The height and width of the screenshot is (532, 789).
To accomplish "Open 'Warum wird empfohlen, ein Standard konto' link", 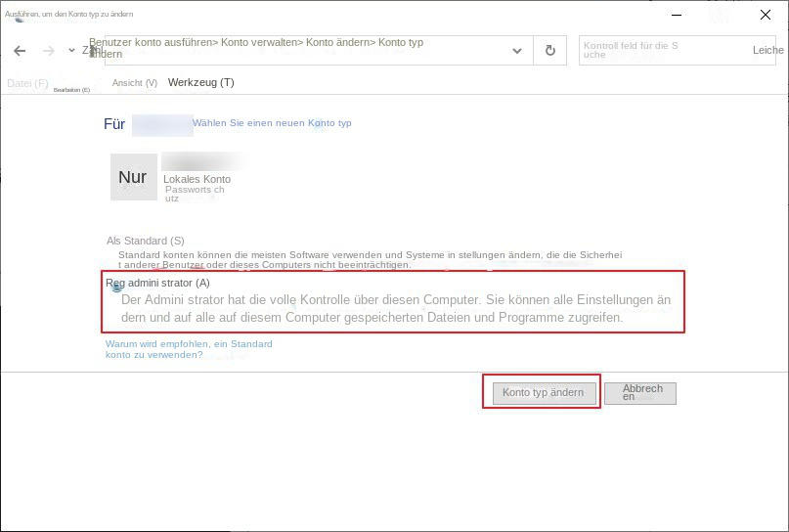I will (x=189, y=349).
